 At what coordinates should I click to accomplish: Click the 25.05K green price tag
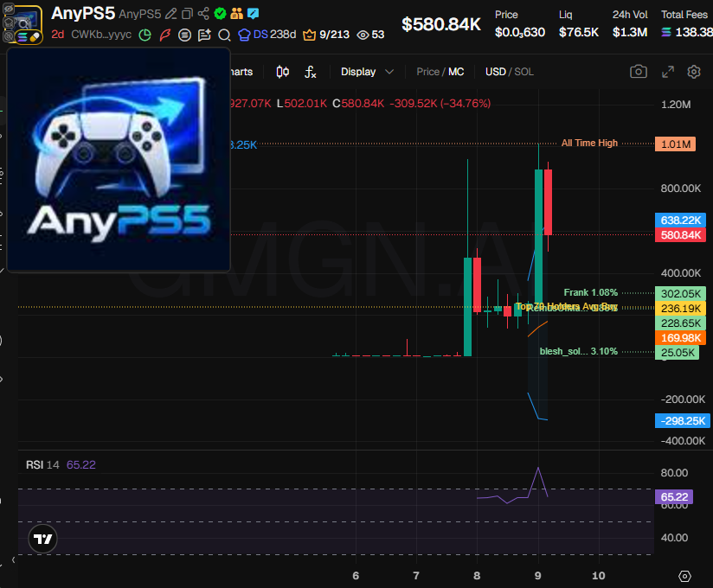[677, 353]
